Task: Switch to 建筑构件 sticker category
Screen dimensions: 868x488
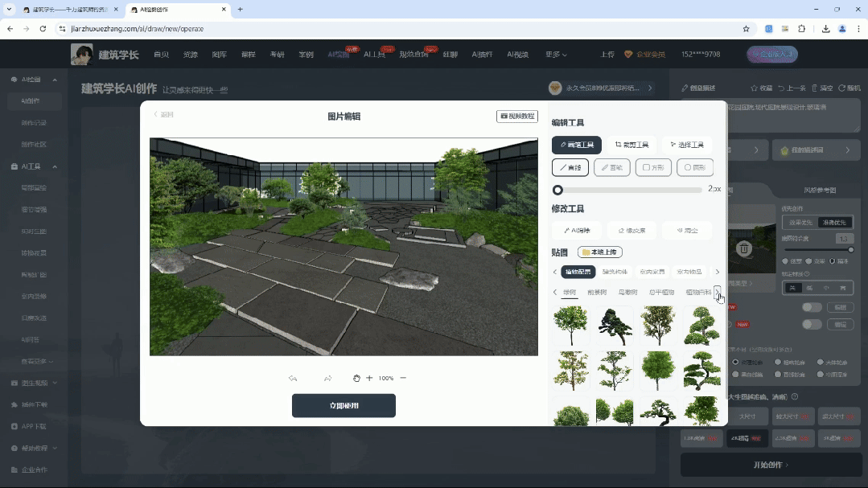Action: click(615, 272)
